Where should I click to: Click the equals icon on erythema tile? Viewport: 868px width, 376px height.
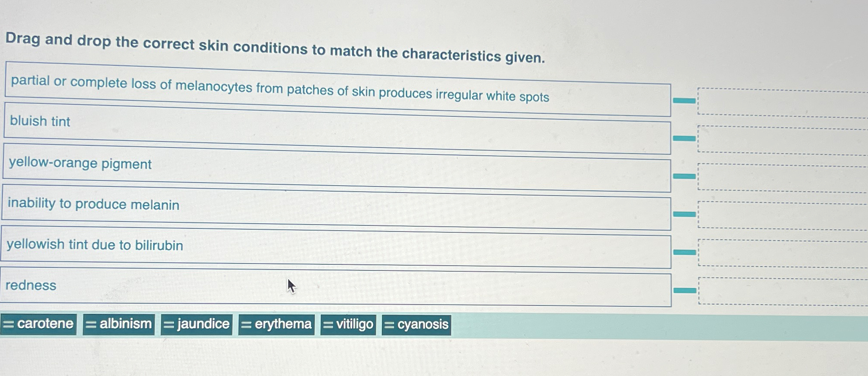click(x=245, y=325)
